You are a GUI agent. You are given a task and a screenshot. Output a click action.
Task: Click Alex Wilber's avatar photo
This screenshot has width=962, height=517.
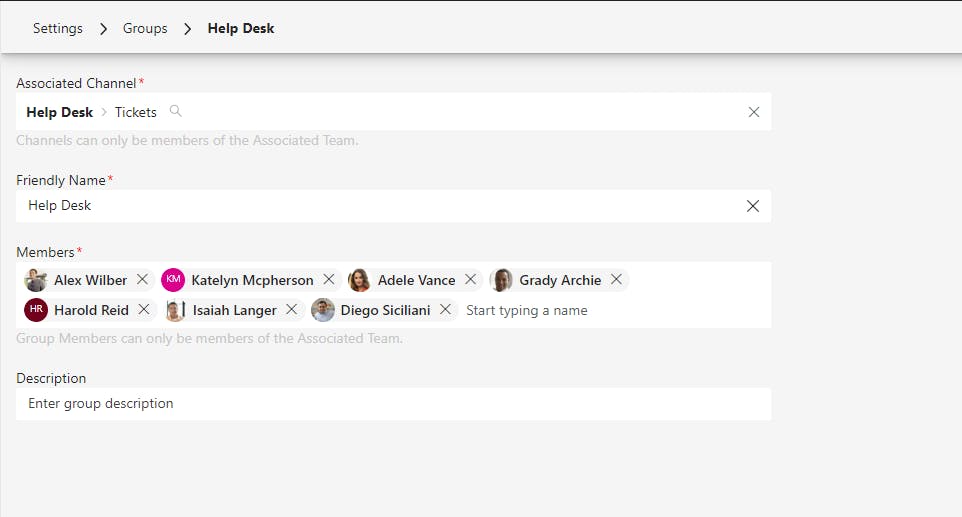(36, 280)
